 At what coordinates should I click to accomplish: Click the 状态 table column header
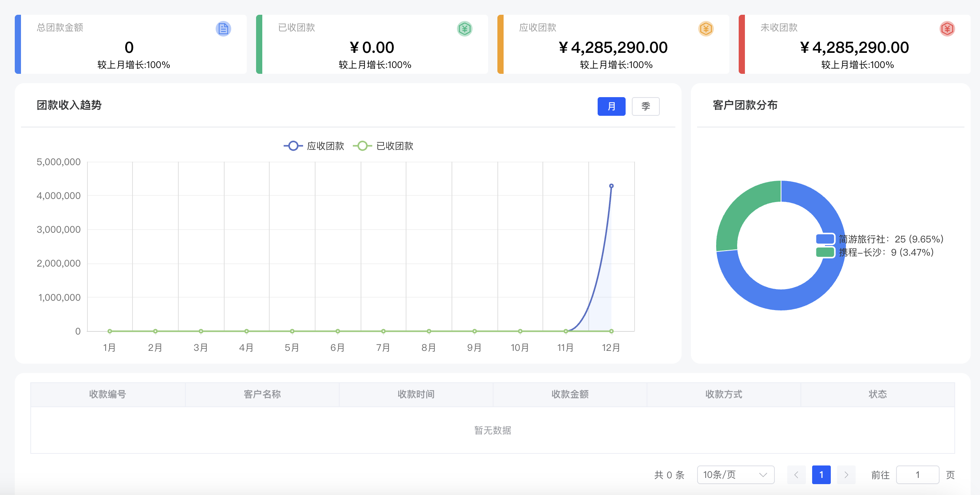pyautogui.click(x=877, y=394)
